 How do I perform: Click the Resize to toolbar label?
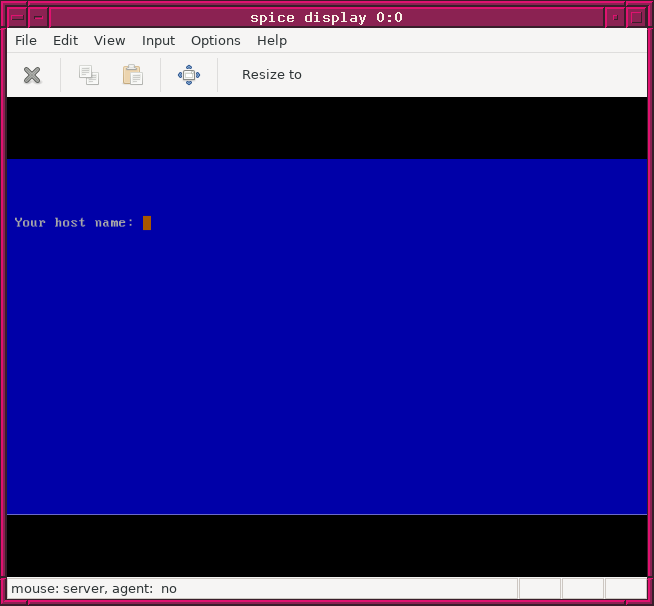tap(272, 75)
